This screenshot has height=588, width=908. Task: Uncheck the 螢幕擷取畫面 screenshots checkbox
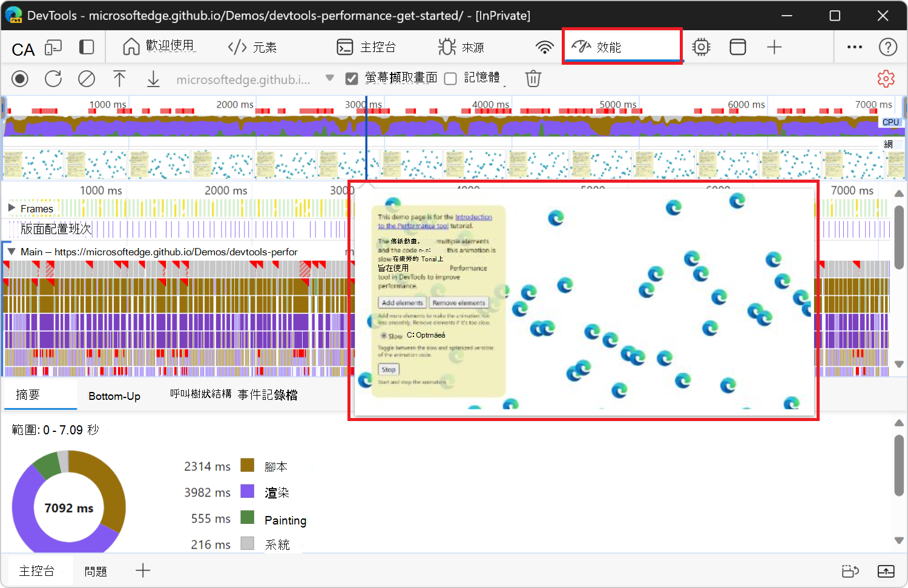[352, 79]
